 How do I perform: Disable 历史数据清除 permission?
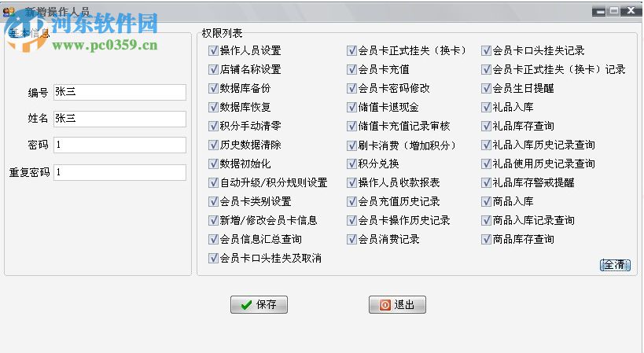(213, 145)
